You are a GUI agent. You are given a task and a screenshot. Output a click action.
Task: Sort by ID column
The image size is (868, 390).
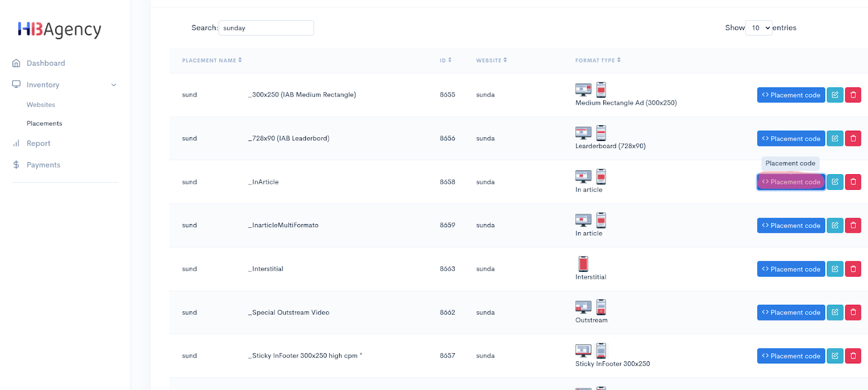(445, 60)
